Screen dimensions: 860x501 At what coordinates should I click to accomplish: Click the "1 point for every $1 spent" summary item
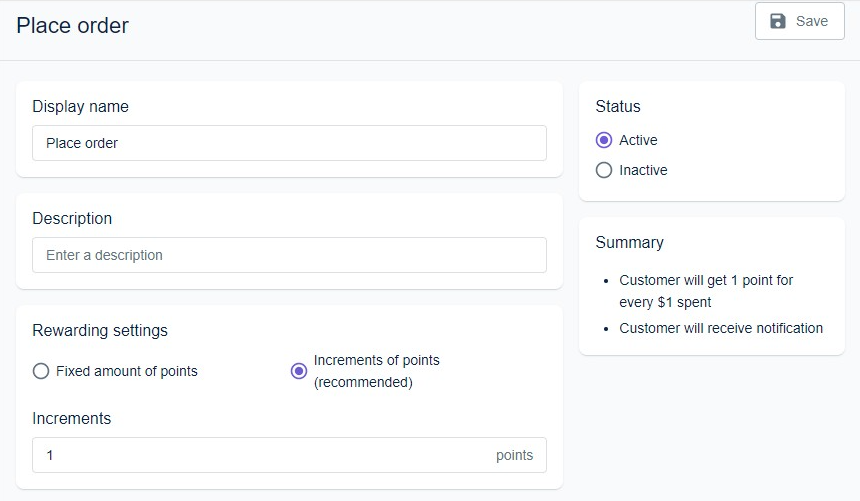point(705,291)
